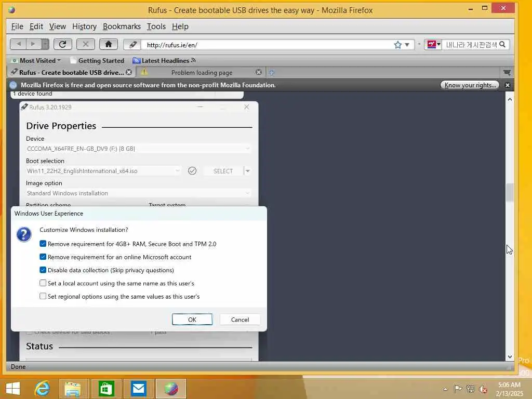This screenshot has height=399, width=532.
Task: Open the search engine selector dropdown
Action: point(433,45)
